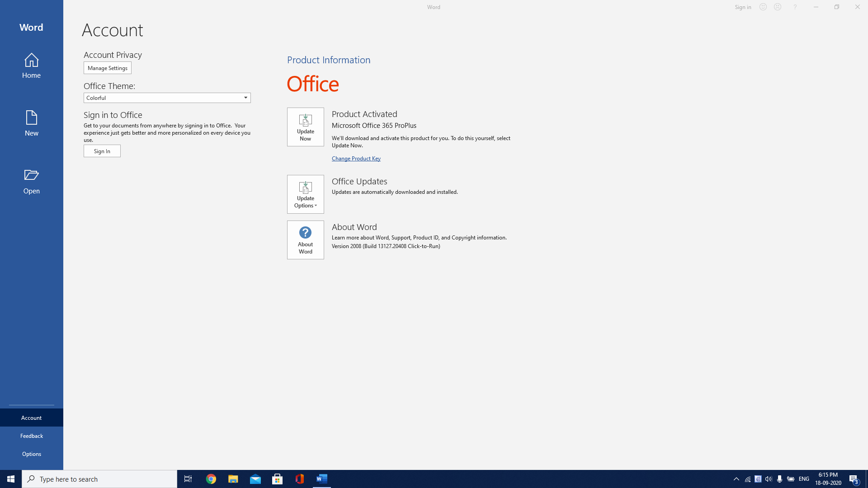Click the Account sidebar icon
This screenshot has height=488, width=868.
tap(31, 417)
